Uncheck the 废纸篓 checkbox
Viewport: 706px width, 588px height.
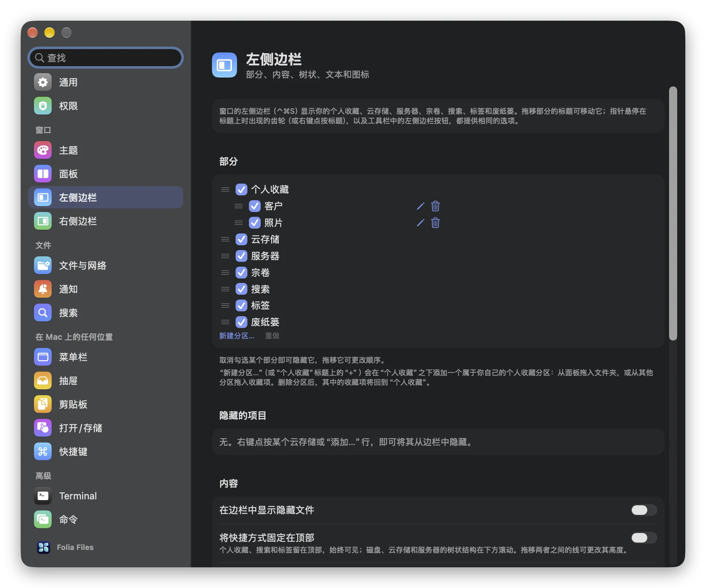241,322
